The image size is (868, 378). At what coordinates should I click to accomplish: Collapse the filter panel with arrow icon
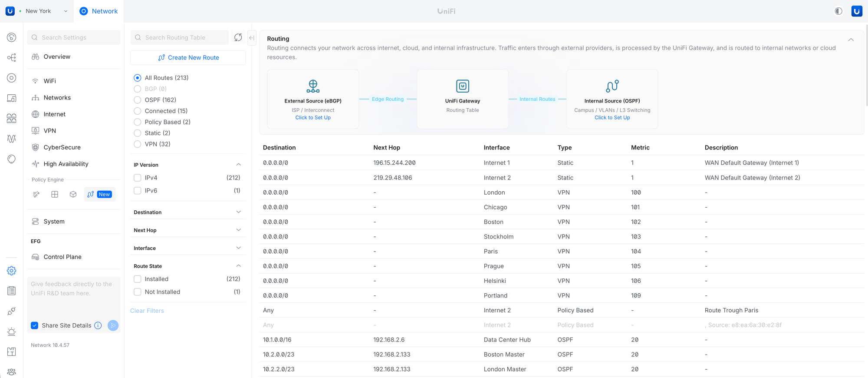[x=252, y=38]
